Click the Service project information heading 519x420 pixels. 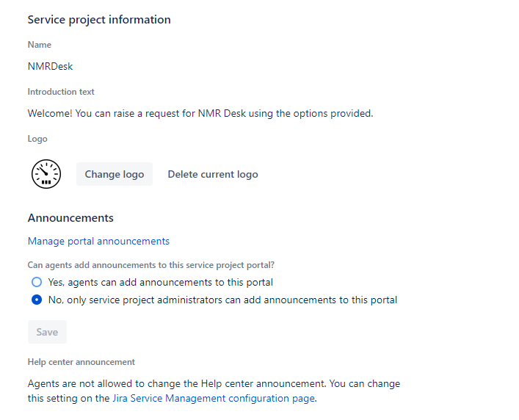99,20
